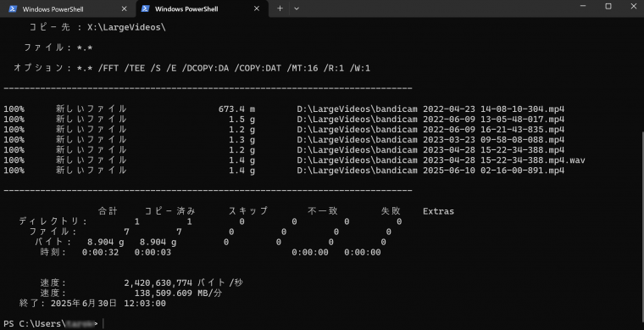Click the total time 0:00:32
The width and height of the screenshot is (644, 330).
100,252
